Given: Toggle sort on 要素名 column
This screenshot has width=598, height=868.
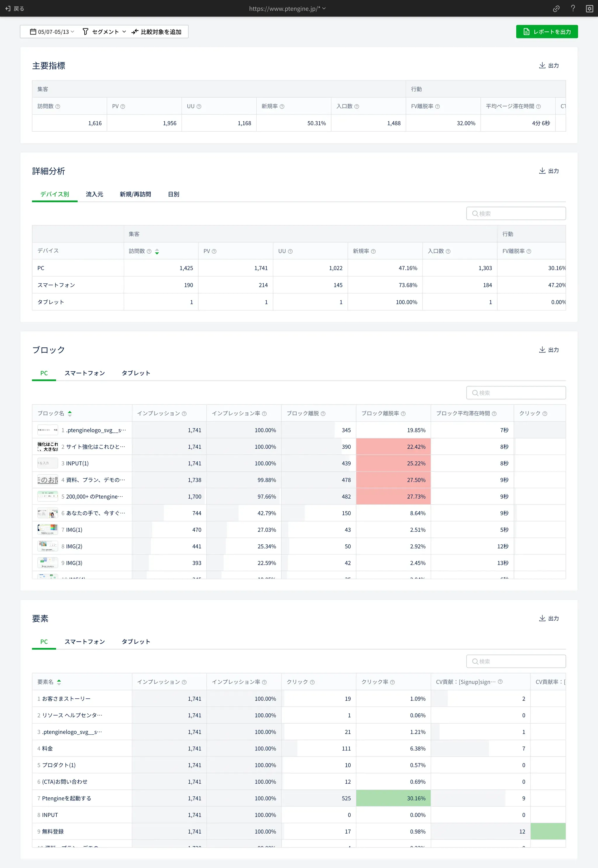Looking at the screenshot, I should coord(59,682).
